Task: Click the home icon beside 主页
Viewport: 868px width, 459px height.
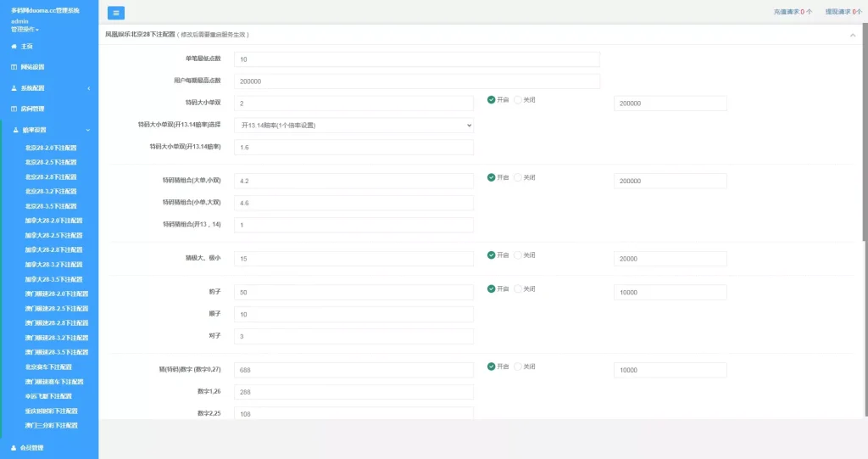Action: pyautogui.click(x=14, y=46)
